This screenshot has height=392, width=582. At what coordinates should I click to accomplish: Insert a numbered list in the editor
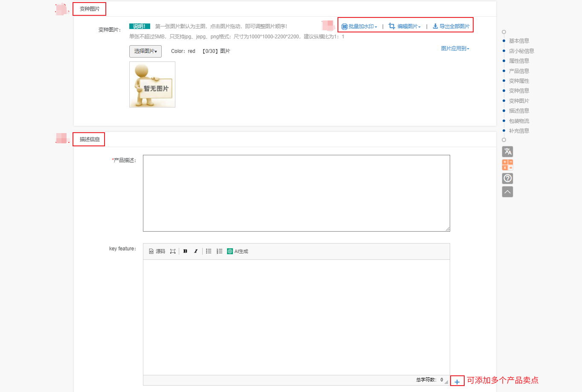pos(219,251)
